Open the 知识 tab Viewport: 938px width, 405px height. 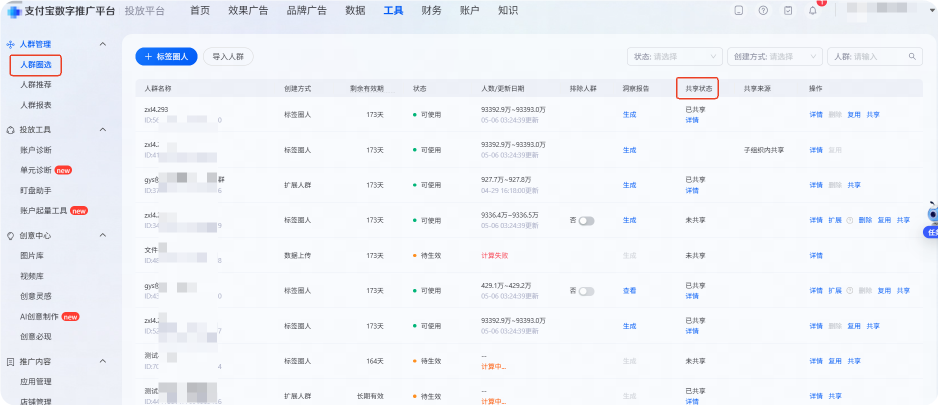(508, 11)
